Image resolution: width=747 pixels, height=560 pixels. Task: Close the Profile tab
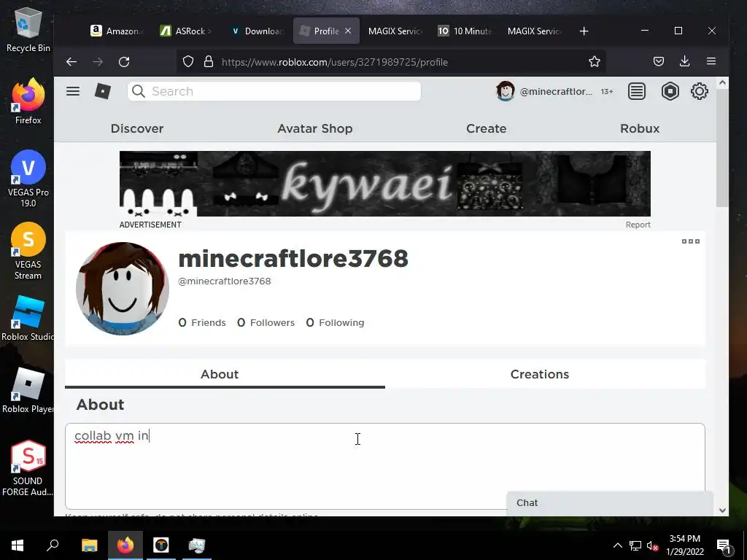pos(348,31)
